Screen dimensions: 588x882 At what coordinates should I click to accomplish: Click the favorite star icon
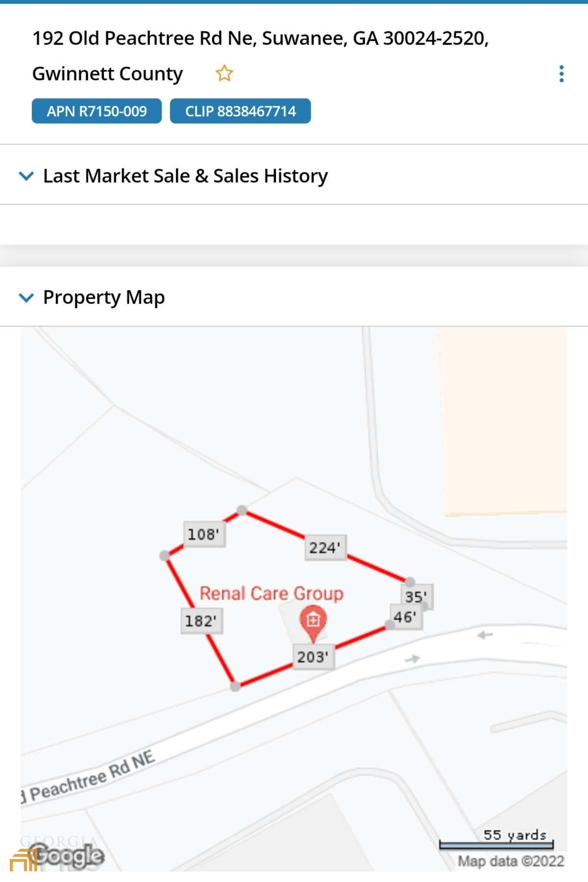pyautogui.click(x=224, y=73)
